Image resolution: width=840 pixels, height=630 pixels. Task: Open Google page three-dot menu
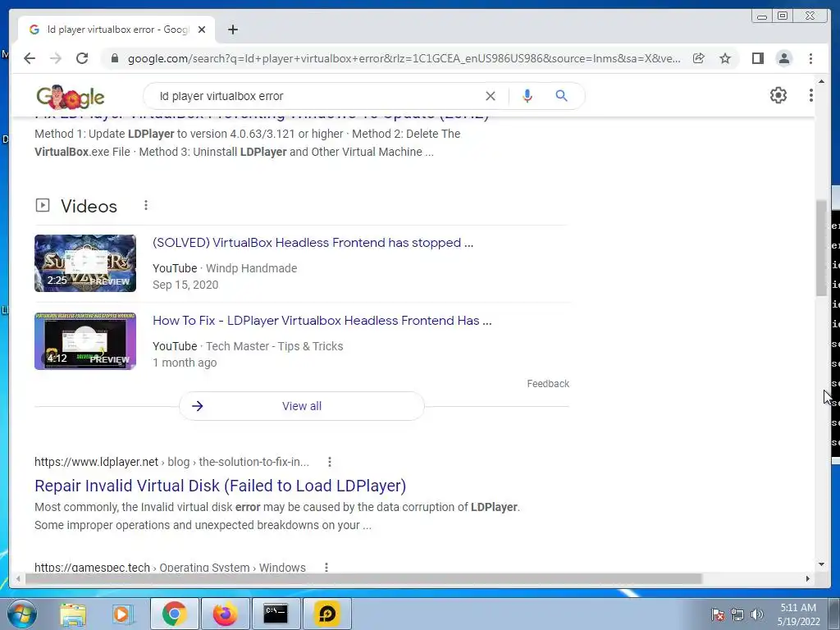[x=810, y=95]
